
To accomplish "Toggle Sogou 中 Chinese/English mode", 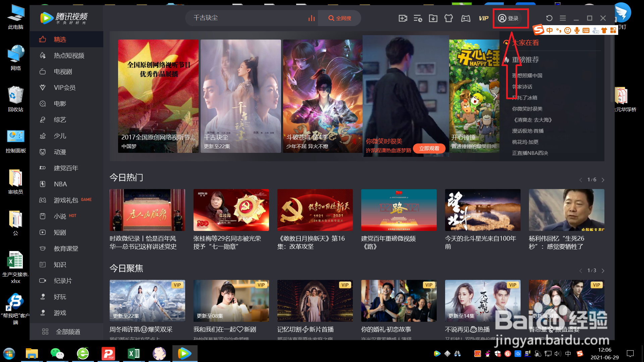I will pos(549,31).
